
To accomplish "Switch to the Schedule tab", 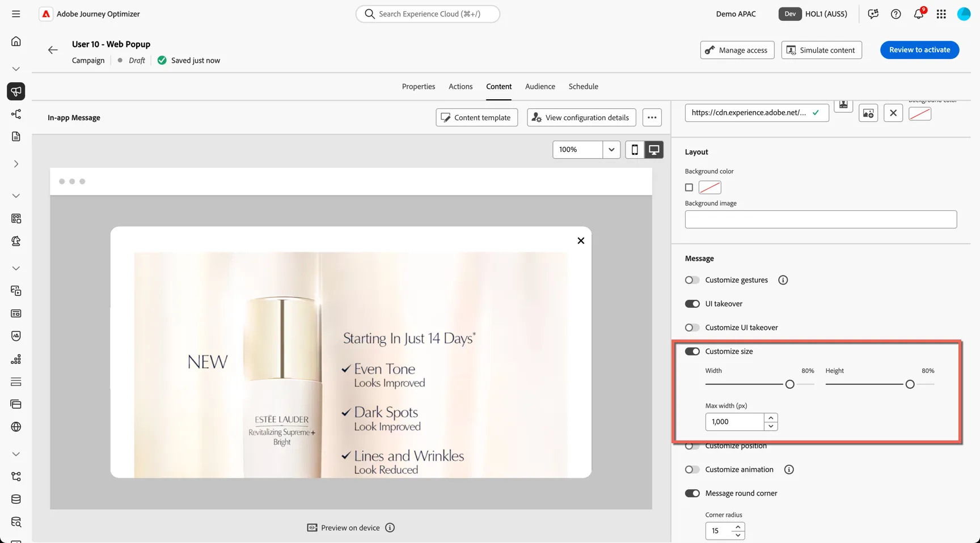I will click(584, 87).
